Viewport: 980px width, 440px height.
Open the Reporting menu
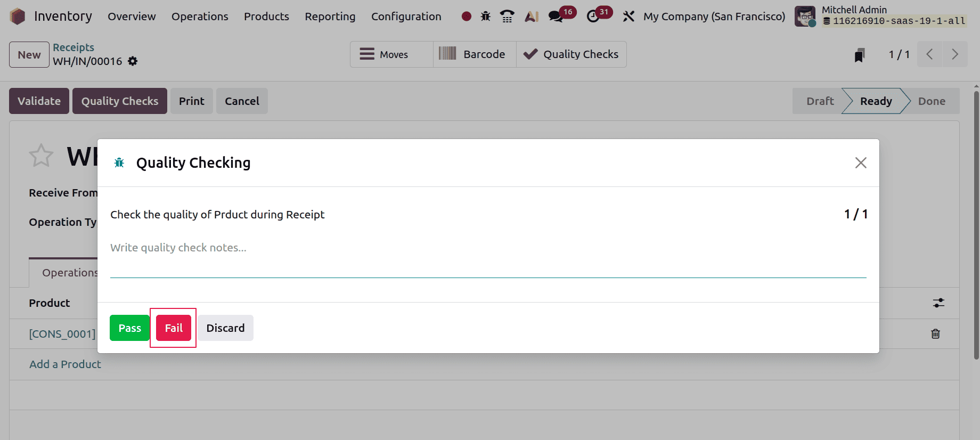click(330, 17)
